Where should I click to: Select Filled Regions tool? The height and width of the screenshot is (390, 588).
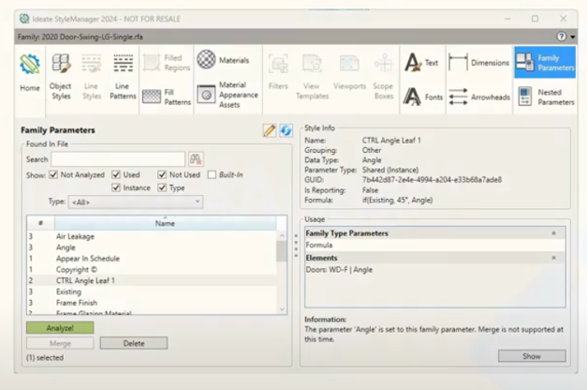[x=167, y=63]
